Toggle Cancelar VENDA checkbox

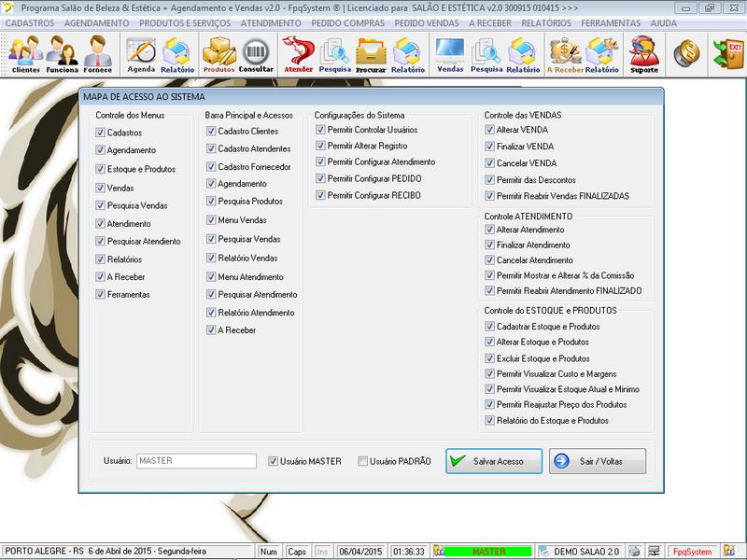click(489, 162)
